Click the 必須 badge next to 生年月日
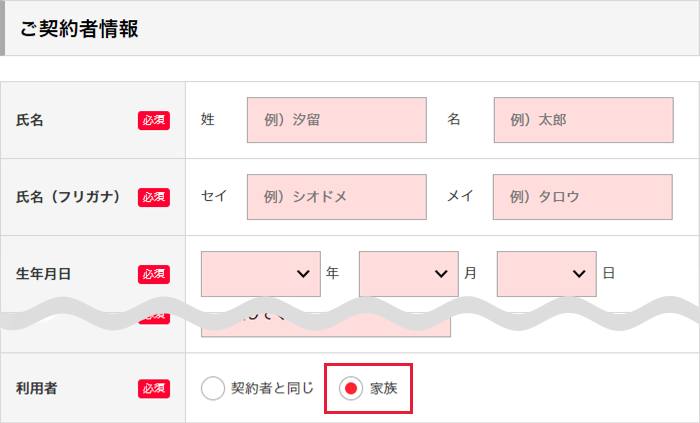Viewport: 700px width, 423px height. coord(154,274)
